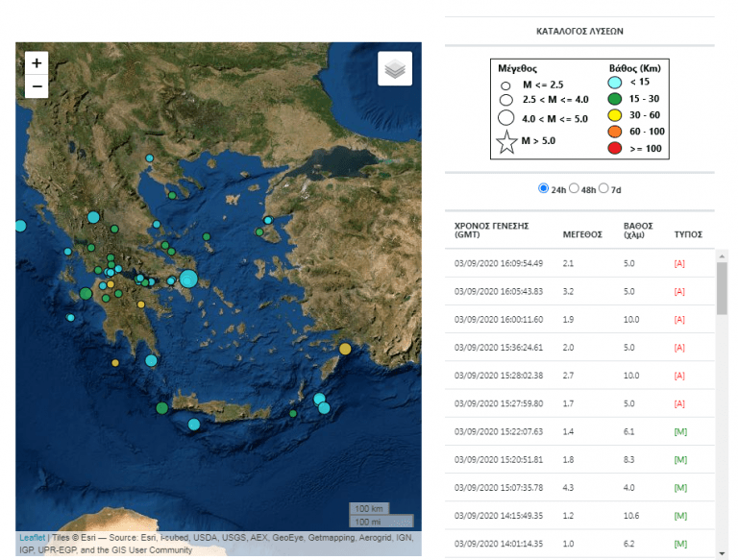Open event 03/09/2020 15:28:02.38 row
Viewport: 738px width, 560px height.
pyautogui.click(x=579, y=376)
